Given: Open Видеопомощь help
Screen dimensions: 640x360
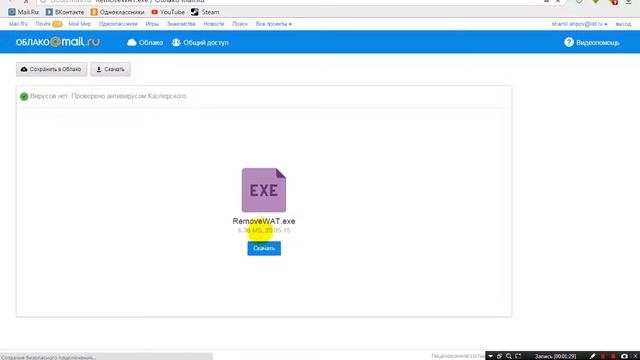Looking at the screenshot, I should [592, 42].
